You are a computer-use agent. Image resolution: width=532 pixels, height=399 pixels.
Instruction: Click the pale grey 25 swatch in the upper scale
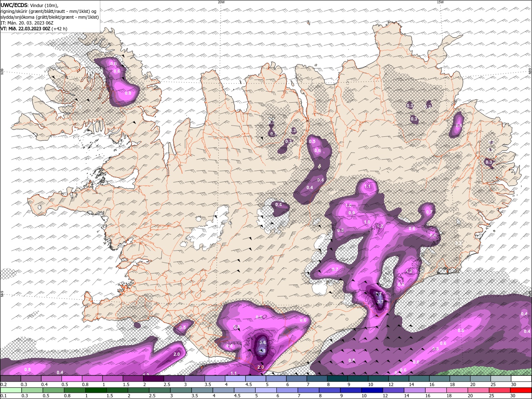pyautogui.click(x=501, y=379)
